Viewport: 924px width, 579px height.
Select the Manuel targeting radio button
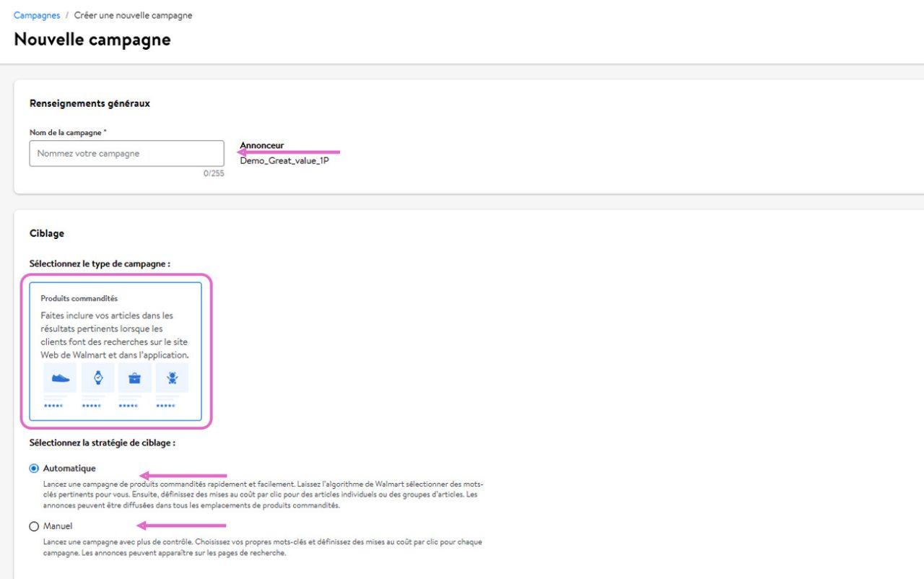pos(34,526)
